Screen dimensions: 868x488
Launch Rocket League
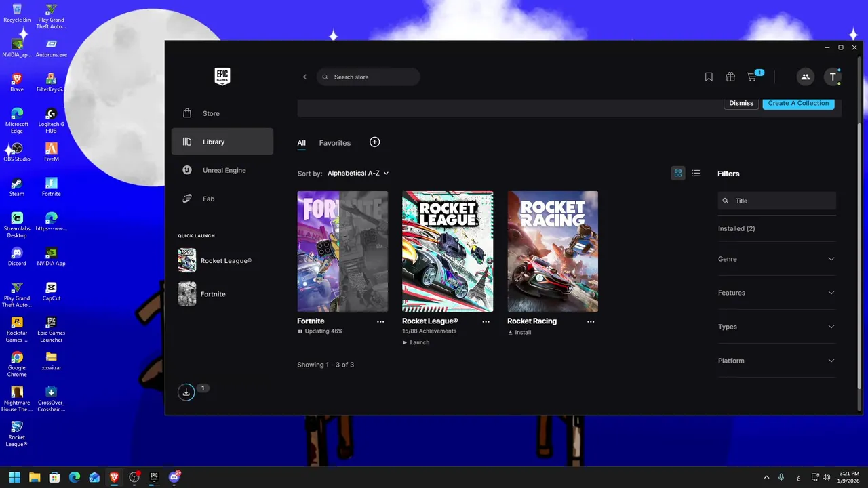416,342
